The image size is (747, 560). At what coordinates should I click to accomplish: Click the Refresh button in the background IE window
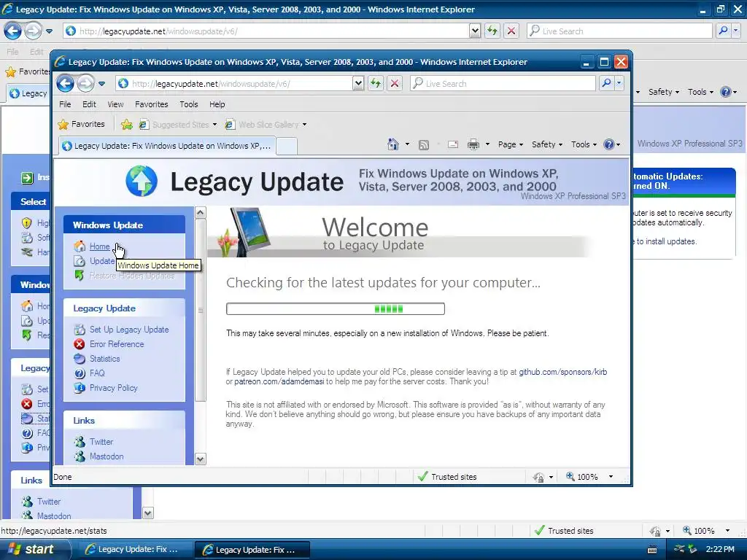tap(492, 31)
